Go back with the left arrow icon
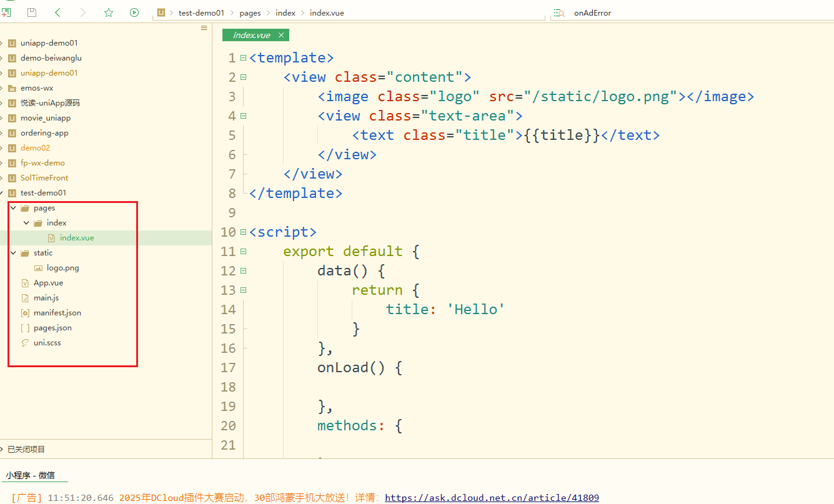The image size is (834, 504). pos(57,12)
